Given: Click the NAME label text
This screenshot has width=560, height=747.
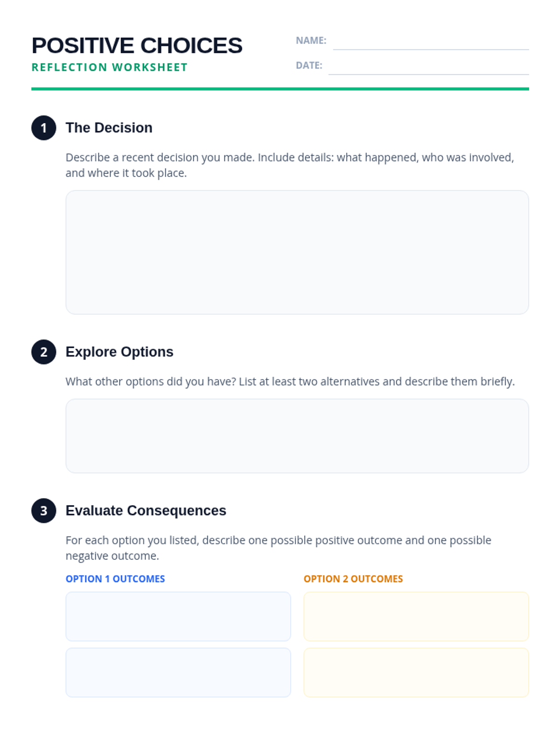Looking at the screenshot, I should pyautogui.click(x=311, y=41).
